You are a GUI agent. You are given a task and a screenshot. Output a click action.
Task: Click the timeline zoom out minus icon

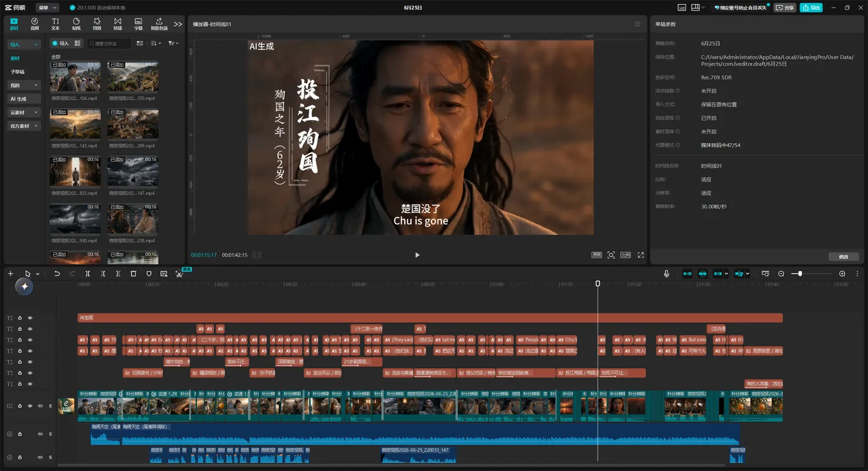[x=781, y=273]
